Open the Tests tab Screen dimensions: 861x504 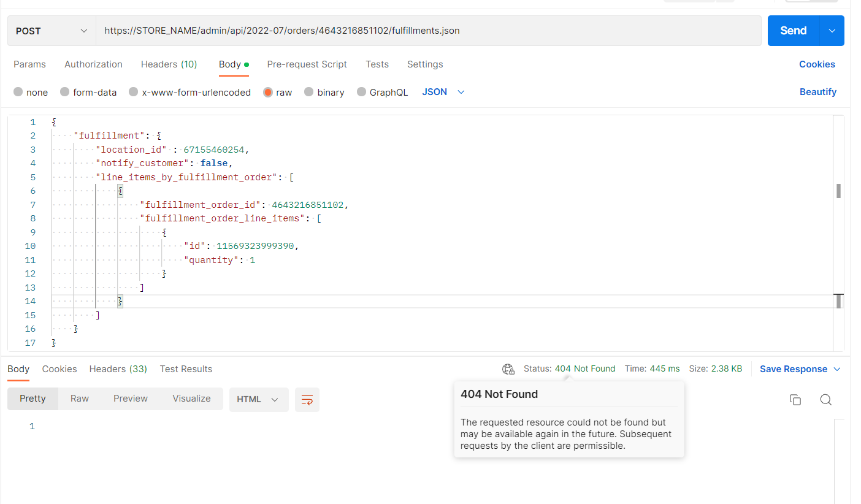click(x=377, y=64)
